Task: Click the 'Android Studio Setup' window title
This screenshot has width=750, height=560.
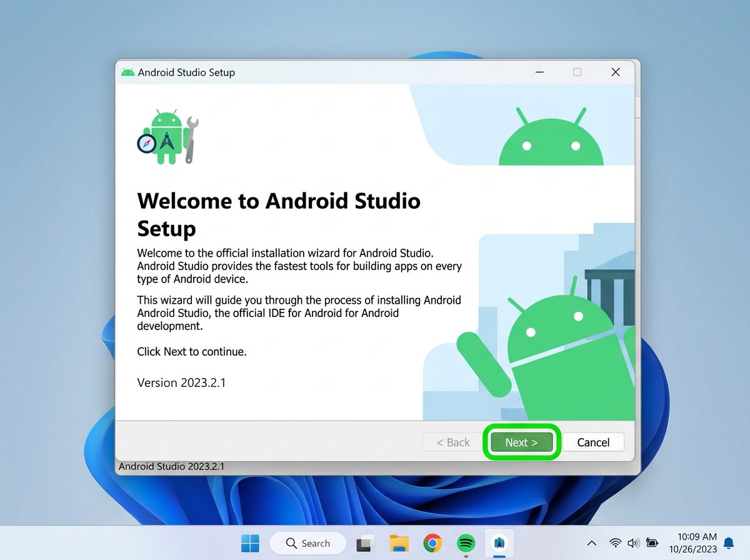Action: tap(186, 72)
